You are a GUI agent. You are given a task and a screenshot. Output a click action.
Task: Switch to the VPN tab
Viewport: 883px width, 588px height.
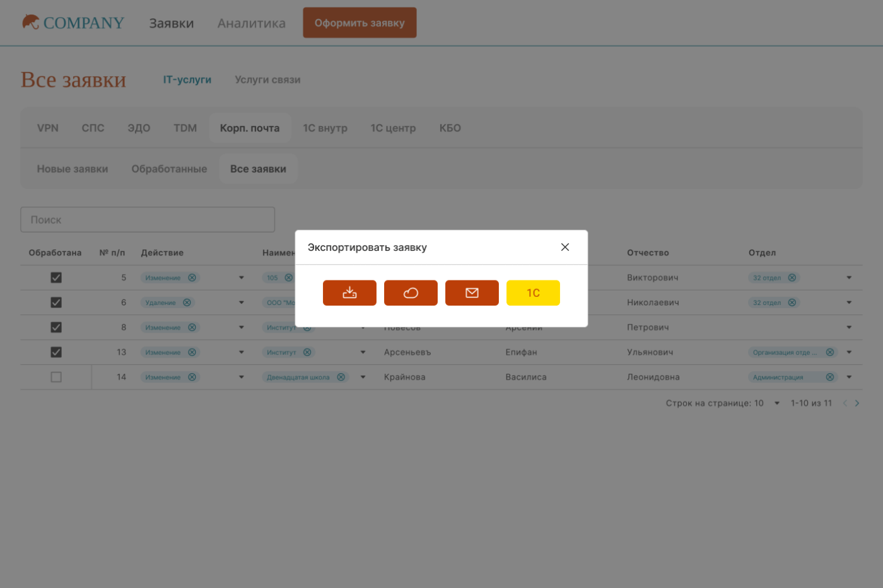[x=48, y=128]
